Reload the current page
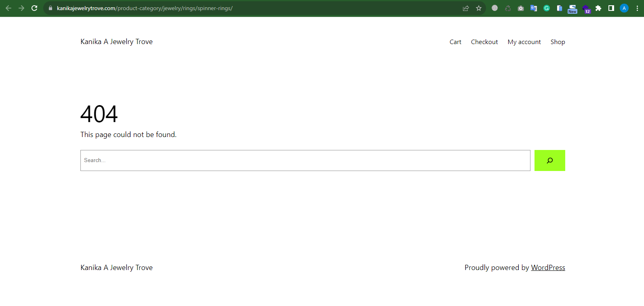The height and width of the screenshot is (306, 644). click(x=34, y=8)
